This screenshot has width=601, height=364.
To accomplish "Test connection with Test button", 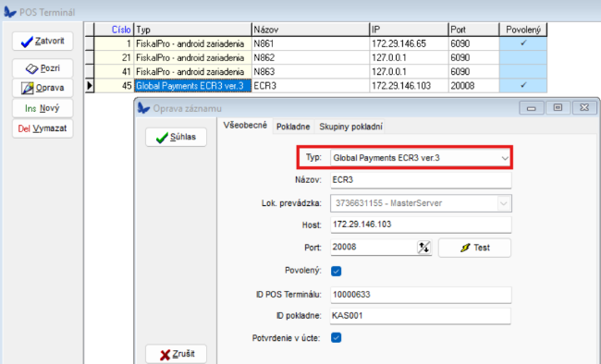I will [474, 248].
